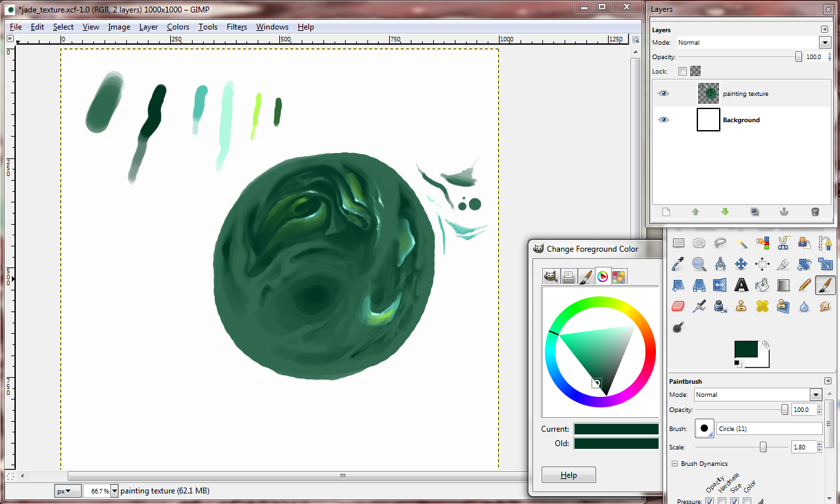Image resolution: width=840 pixels, height=504 pixels.
Task: Activate the Color Picker eyedropper tool
Action: [x=678, y=264]
